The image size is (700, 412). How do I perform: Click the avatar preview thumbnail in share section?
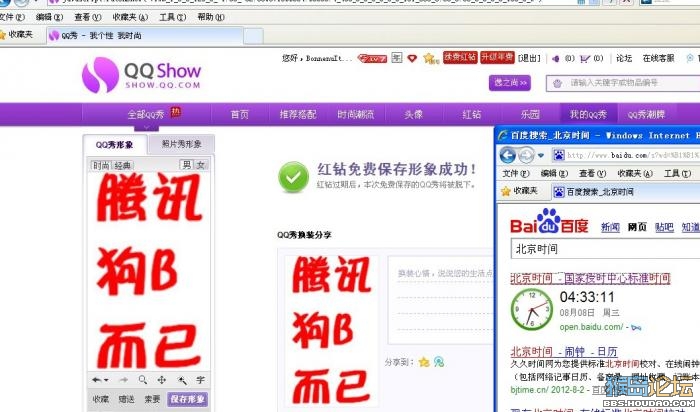click(331, 330)
